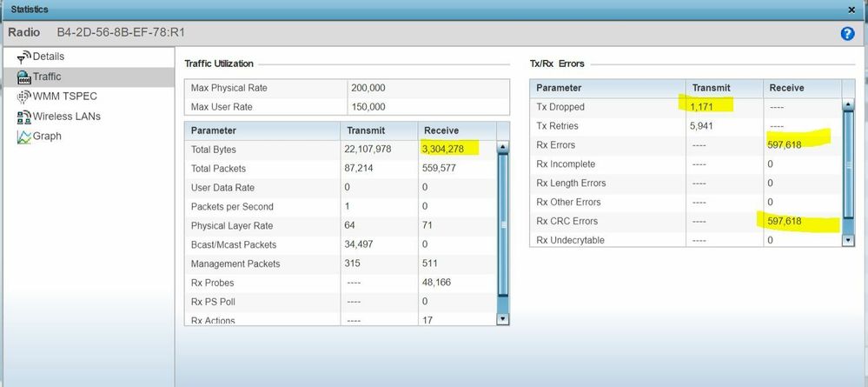Click the Details antenna icon
Screen dimensions: 868x387
point(24,57)
